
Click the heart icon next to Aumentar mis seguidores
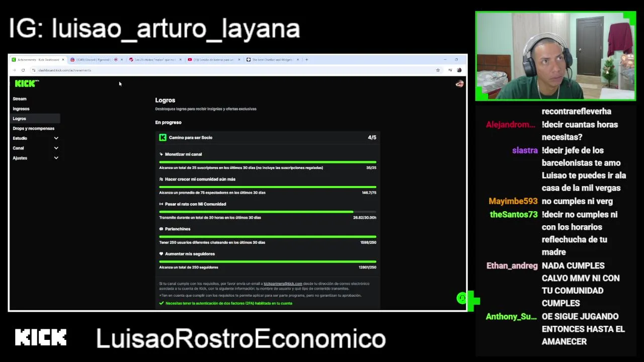tap(161, 254)
